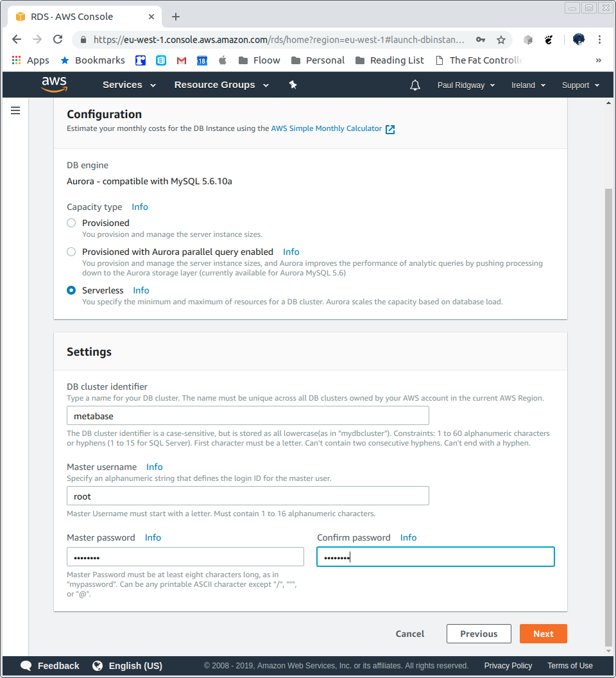Click the AWS logo in the navigation bar
This screenshot has width=616, height=678.
(x=55, y=84)
